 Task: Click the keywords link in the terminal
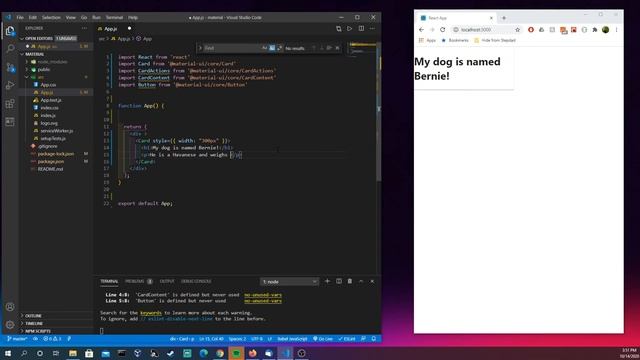point(151,313)
